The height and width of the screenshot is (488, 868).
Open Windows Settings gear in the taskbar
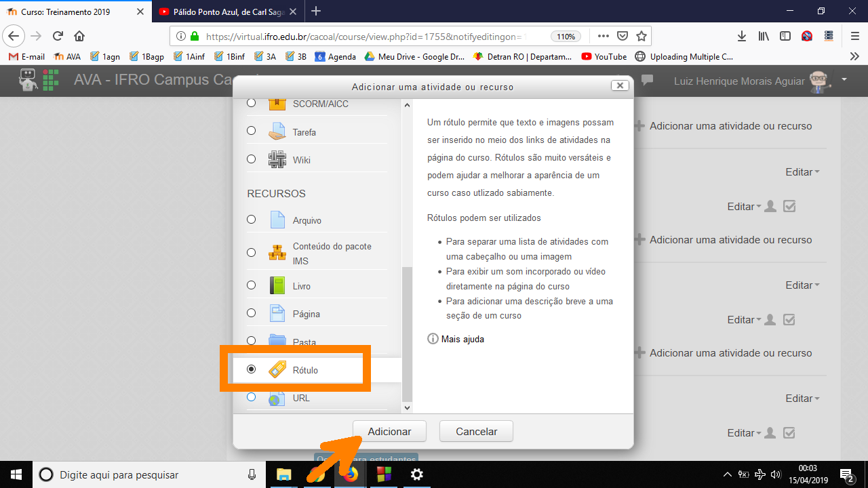[417, 474]
